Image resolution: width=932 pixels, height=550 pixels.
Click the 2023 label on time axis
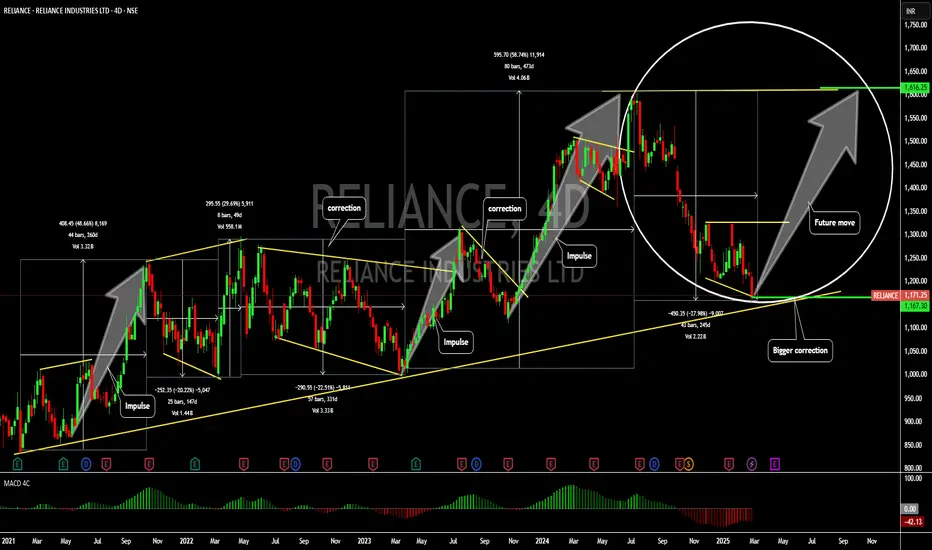click(x=364, y=541)
